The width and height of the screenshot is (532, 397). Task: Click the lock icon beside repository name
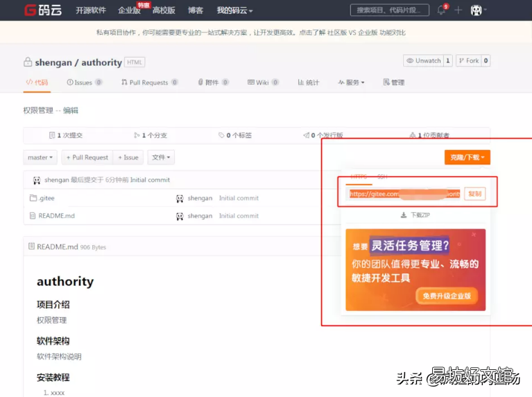coord(28,62)
